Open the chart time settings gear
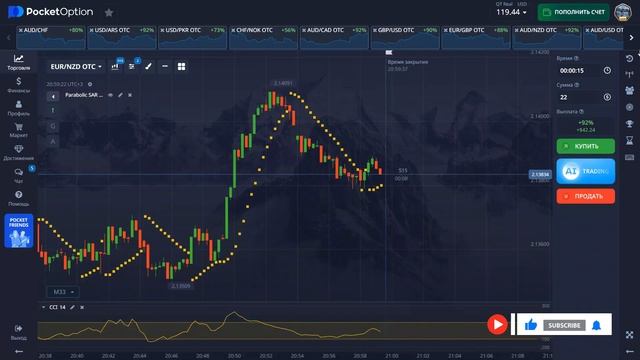This screenshot has width=640, height=360. [x=90, y=84]
